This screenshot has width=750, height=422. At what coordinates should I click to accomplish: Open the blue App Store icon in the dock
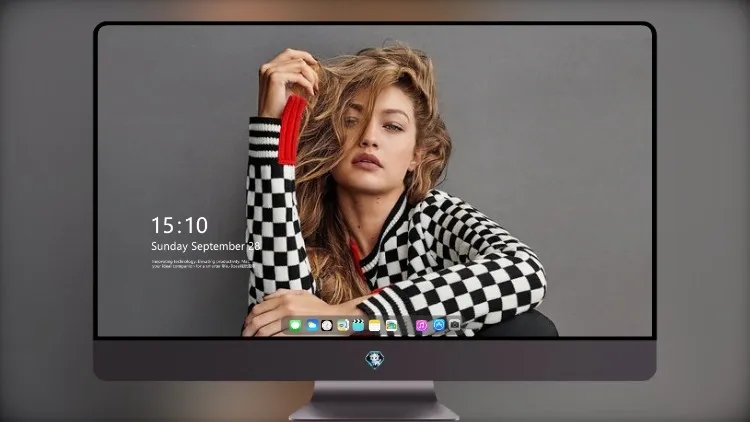(439, 325)
